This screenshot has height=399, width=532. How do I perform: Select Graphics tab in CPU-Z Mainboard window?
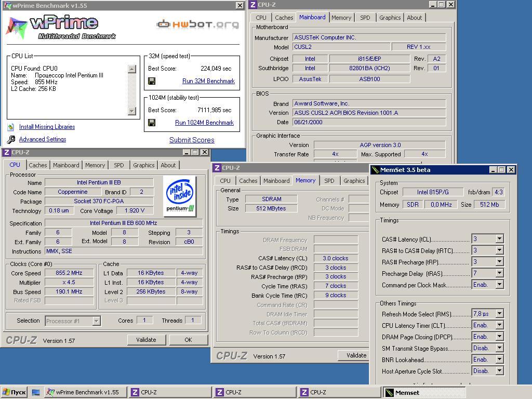point(390,18)
